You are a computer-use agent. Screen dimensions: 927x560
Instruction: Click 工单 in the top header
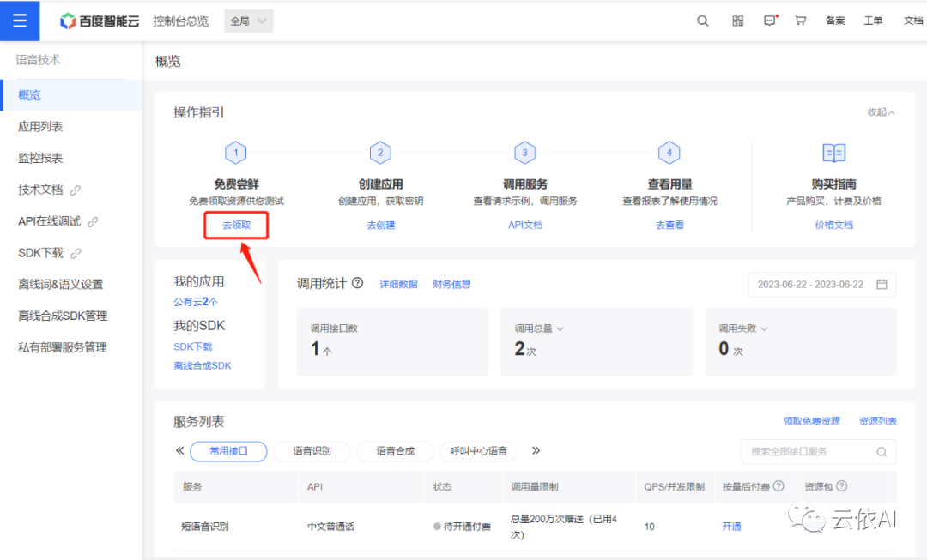coord(873,21)
